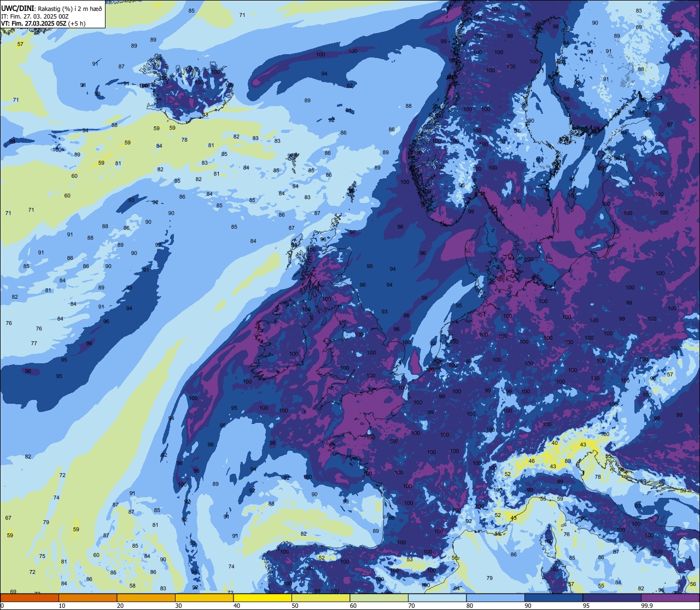Select the "75" value in the southwest ocean

(42, 556)
